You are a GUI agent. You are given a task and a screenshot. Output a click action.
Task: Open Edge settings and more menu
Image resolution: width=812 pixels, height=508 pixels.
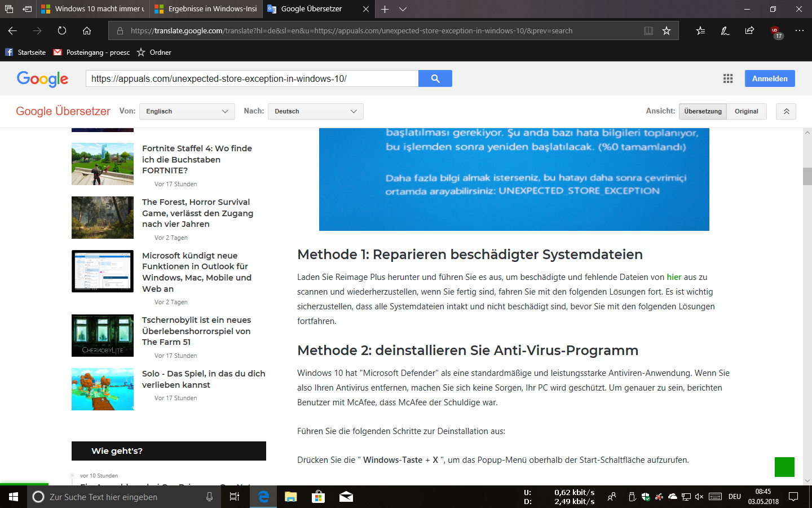[800, 30]
